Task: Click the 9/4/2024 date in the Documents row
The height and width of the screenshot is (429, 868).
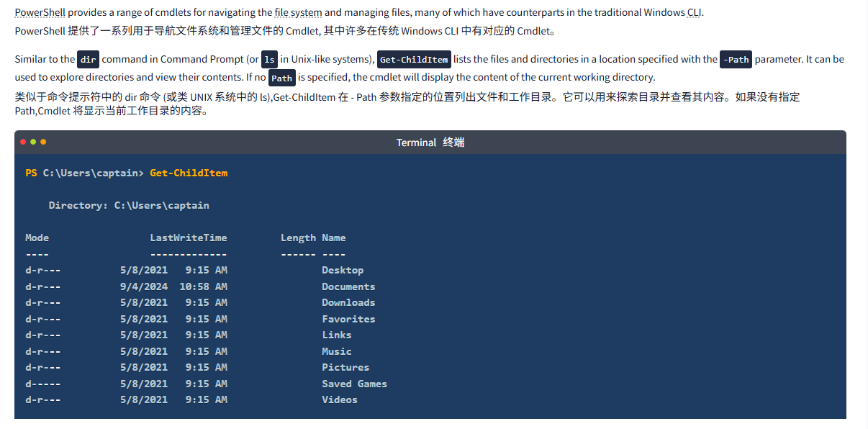Action: pyautogui.click(x=144, y=286)
